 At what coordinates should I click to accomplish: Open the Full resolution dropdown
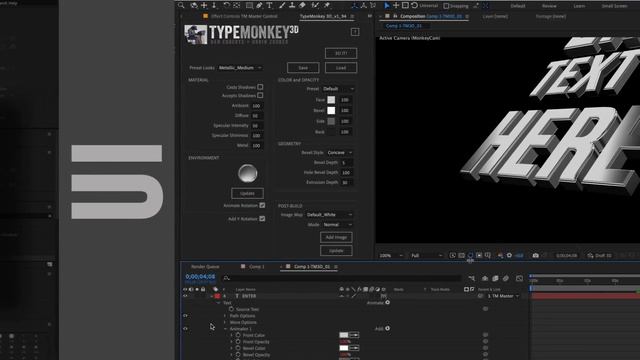[427, 256]
